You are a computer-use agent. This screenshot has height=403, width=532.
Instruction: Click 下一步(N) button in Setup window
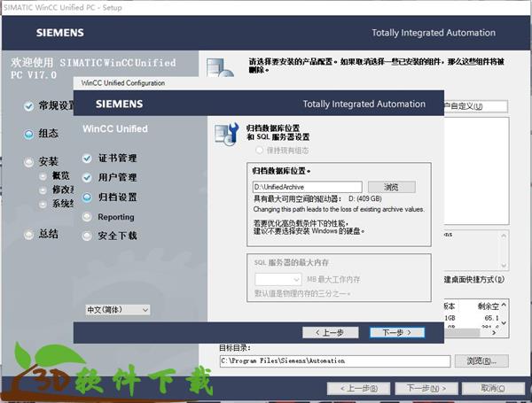click(x=426, y=389)
